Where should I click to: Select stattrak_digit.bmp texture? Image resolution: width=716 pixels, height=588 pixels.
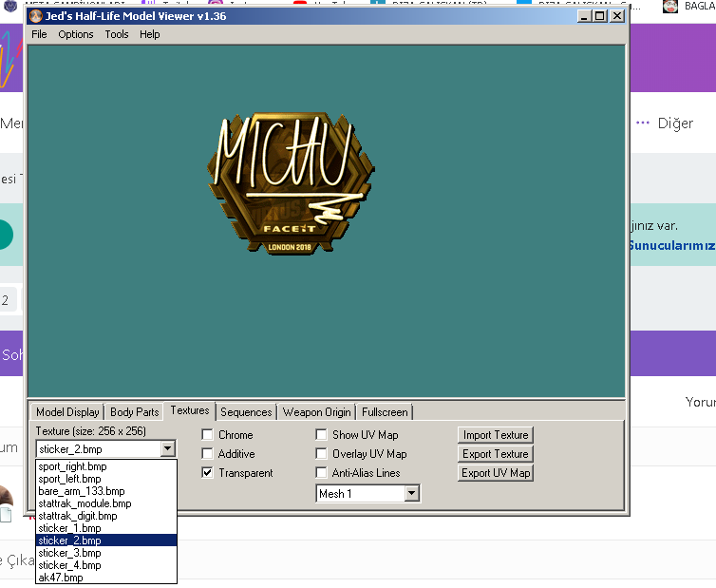[106, 516]
